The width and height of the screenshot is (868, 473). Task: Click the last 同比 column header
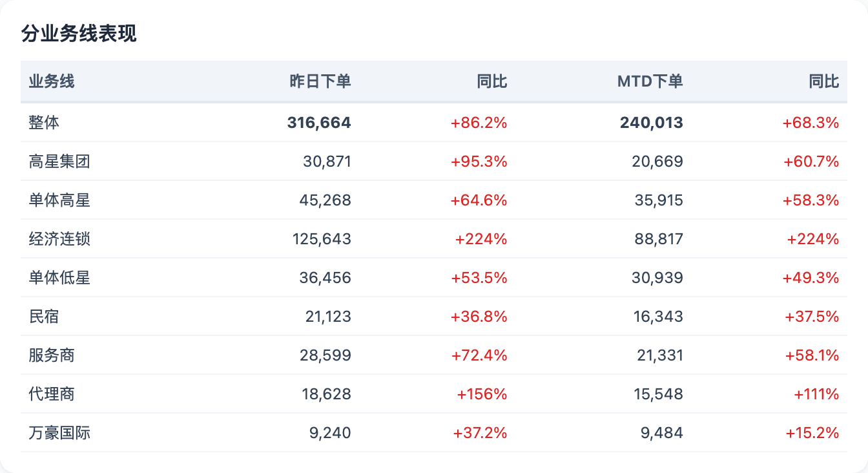[824, 81]
